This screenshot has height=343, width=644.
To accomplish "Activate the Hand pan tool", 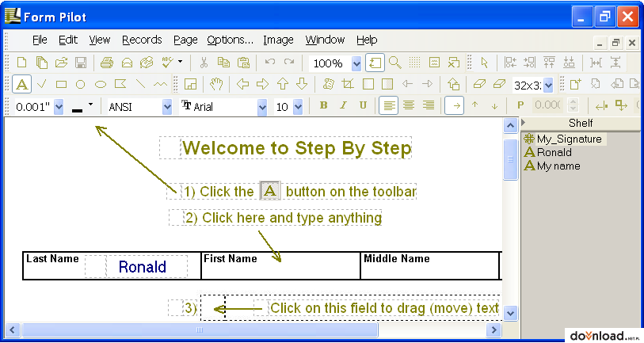I will coord(216,84).
